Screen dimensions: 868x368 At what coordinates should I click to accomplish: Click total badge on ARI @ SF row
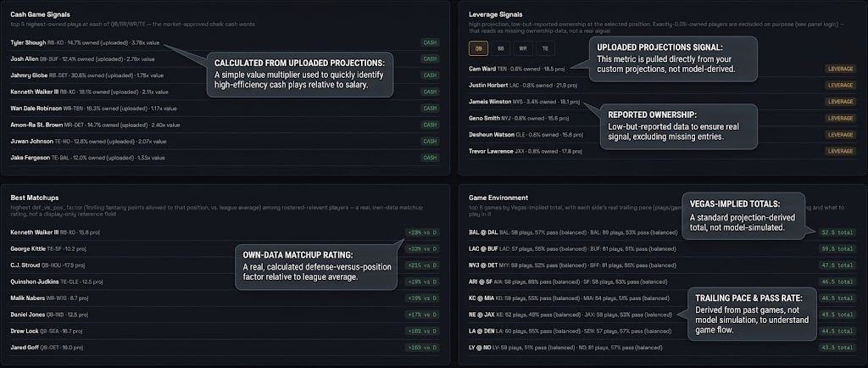[837, 282]
